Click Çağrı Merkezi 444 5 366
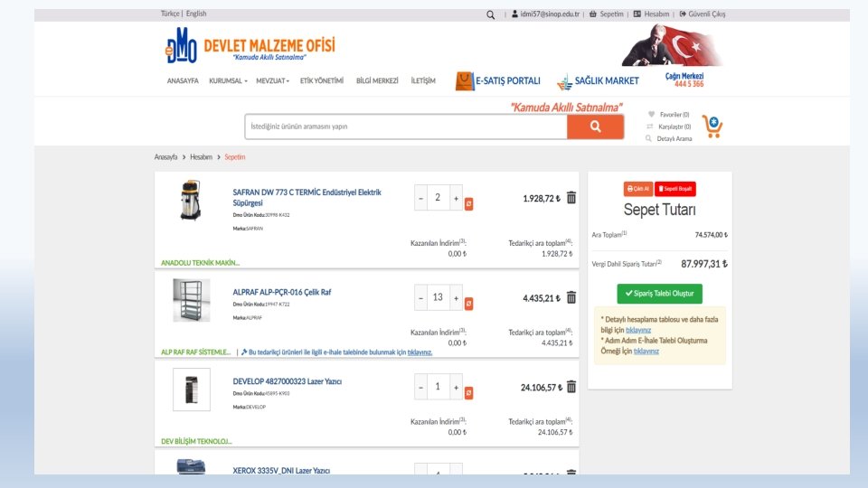This screenshot has width=868, height=488. (684, 80)
